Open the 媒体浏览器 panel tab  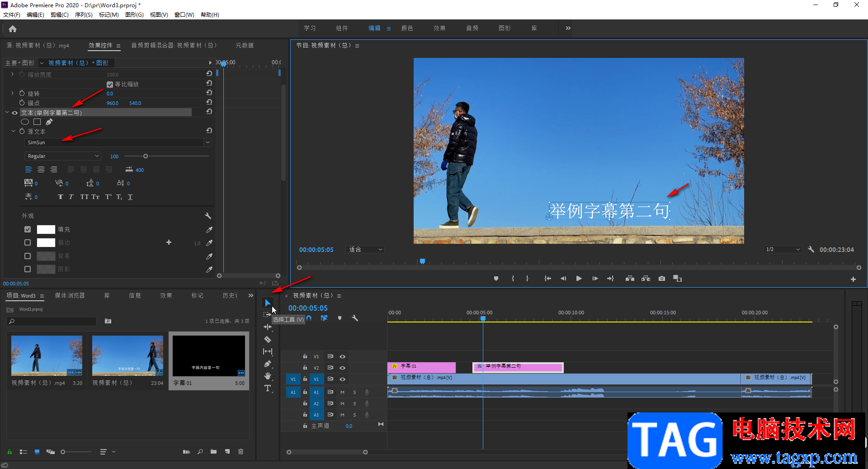[70, 295]
